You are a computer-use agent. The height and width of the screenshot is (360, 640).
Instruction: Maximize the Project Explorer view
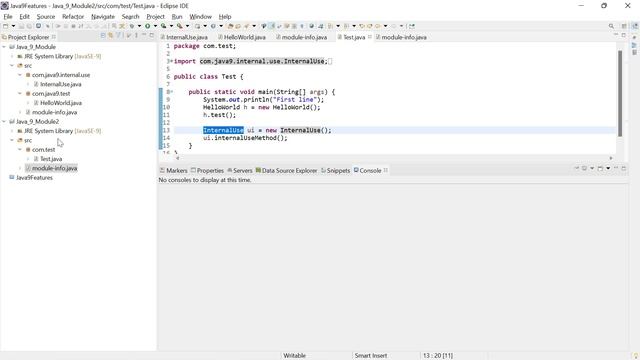tap(152, 36)
